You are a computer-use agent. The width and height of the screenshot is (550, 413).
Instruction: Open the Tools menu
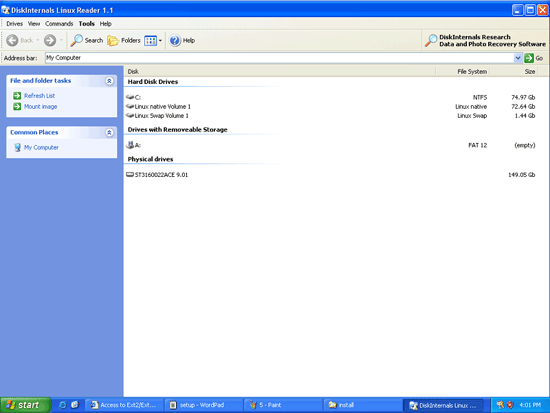(86, 24)
